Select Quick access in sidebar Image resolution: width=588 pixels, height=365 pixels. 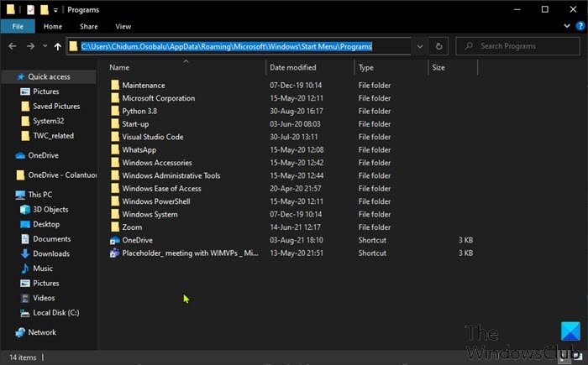click(x=49, y=77)
